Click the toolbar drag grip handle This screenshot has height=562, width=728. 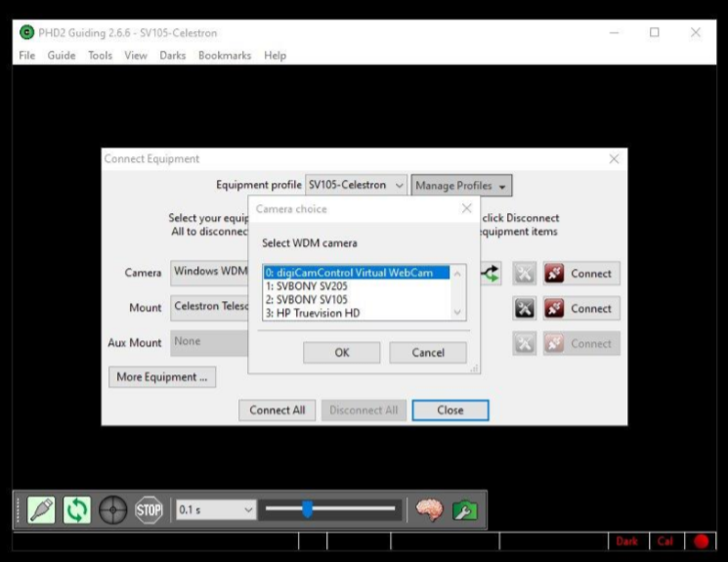[x=19, y=510]
